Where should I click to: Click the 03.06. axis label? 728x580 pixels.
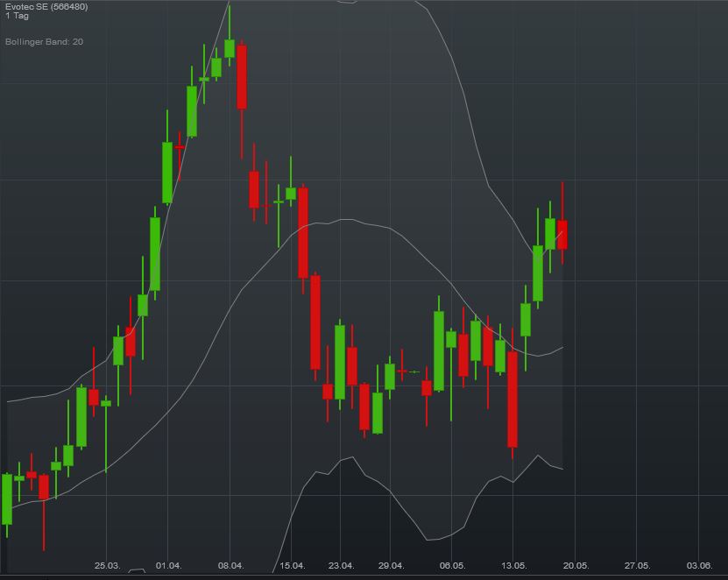(x=702, y=567)
